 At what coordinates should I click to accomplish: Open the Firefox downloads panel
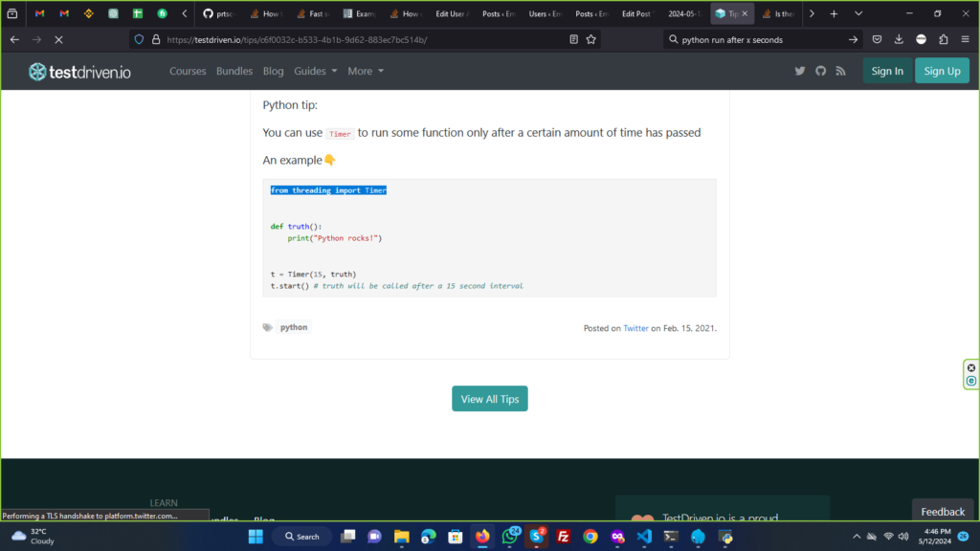[899, 39]
